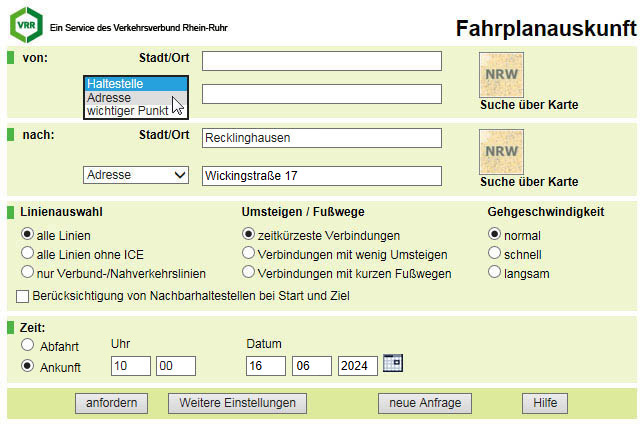Click the 'Hilfe' button
The width and height of the screenshot is (644, 426).
[545, 403]
